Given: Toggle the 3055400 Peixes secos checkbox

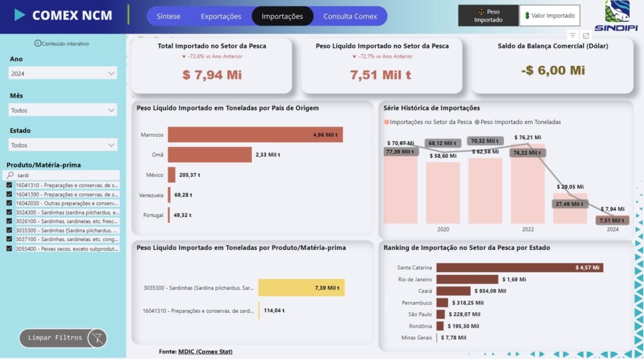Looking at the screenshot, I should [x=9, y=248].
